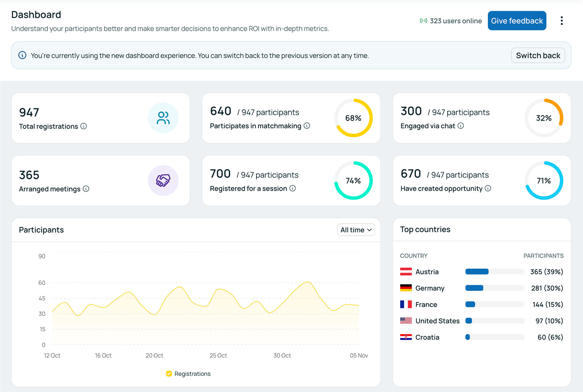
Task: Click info icon beside Participates in matchmaking
Action: (307, 126)
